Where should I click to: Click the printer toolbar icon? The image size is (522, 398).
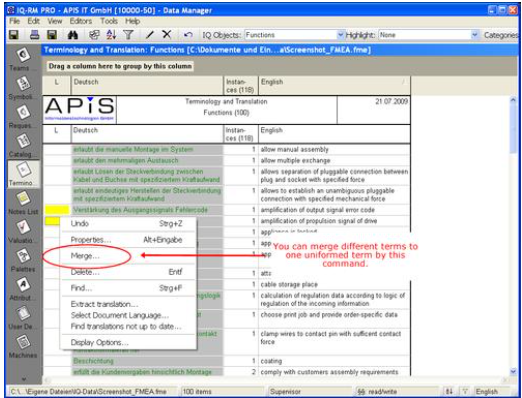click(34, 35)
